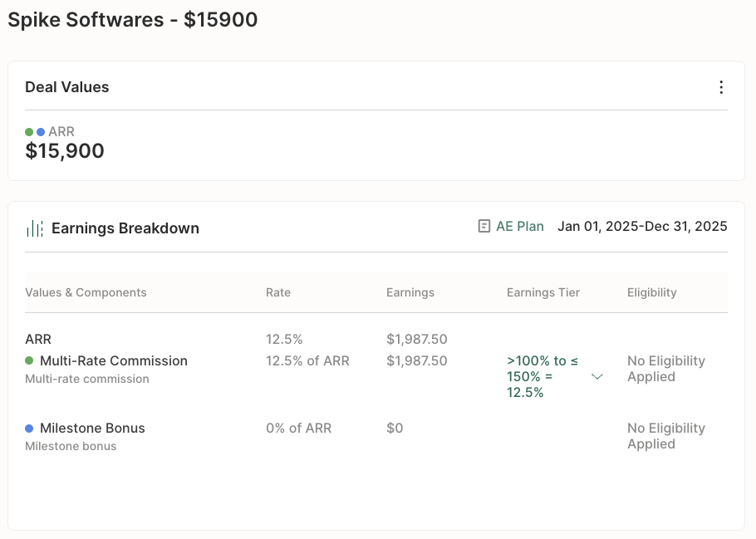Open the AE Plan link
756x539 pixels.
click(520, 226)
